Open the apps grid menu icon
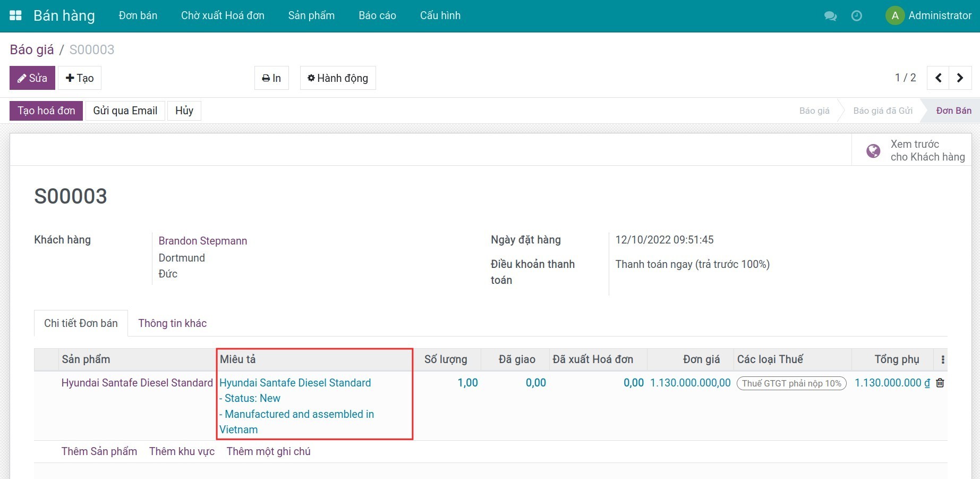 point(16,15)
